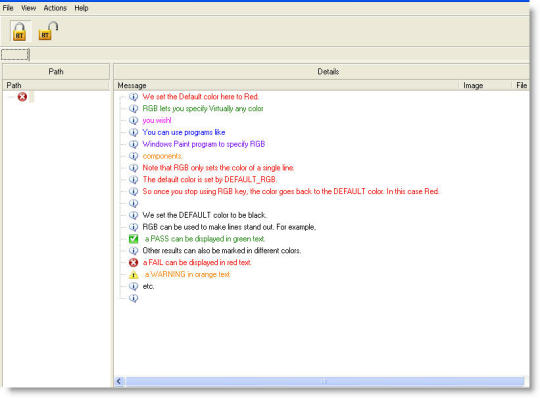The image size is (540, 398).
Task: Click info icon beside 'etc.'
Action: point(133,286)
